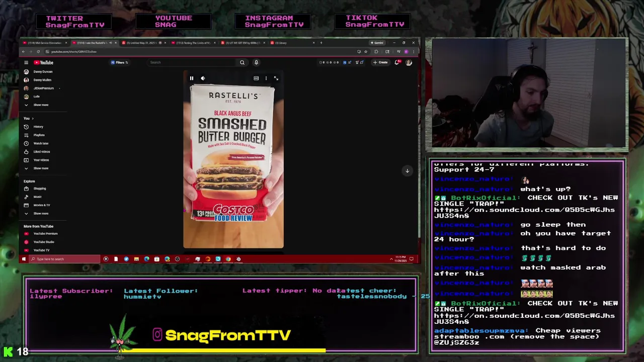Open Chrome extensions puzzle icon
644x362 pixels.
pos(376,51)
